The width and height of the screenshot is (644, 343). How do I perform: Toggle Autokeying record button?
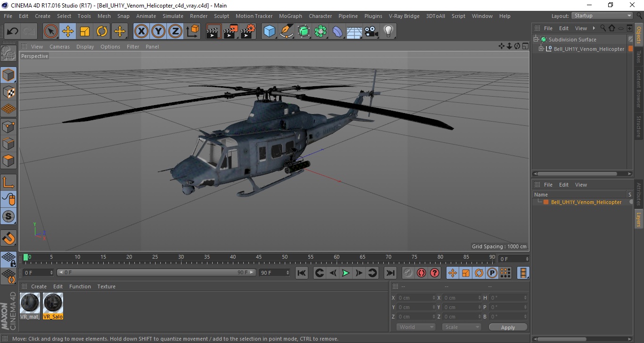[421, 273]
